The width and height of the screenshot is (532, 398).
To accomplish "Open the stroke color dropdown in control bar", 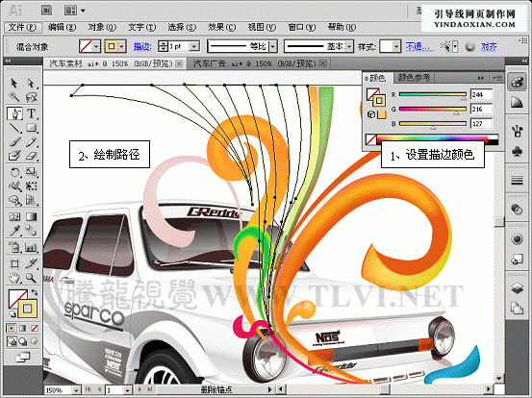I will pyautogui.click(x=122, y=46).
